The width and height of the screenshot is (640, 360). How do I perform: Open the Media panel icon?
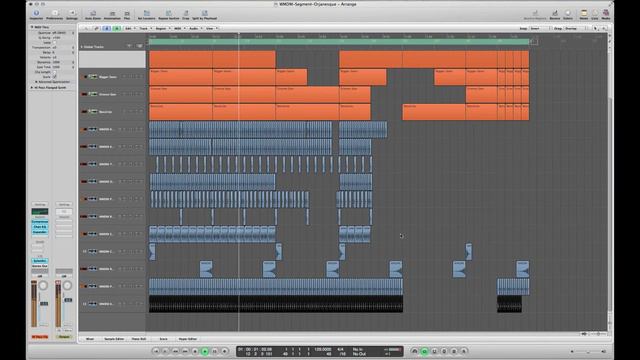click(606, 15)
